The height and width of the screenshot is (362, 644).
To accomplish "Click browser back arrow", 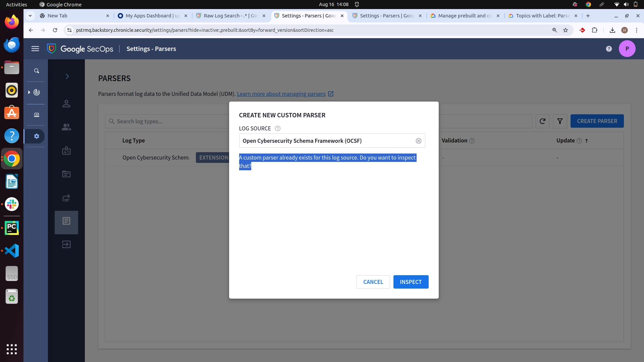I will [x=31, y=30].
